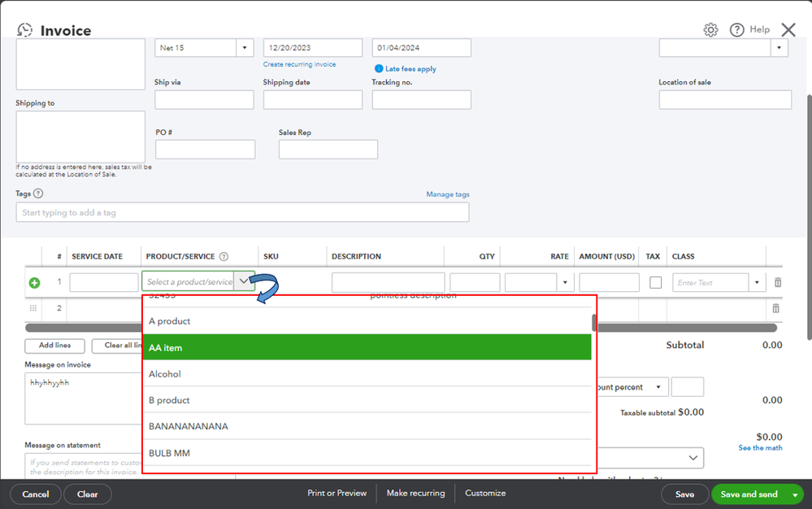Click the Add lines button

(55, 346)
